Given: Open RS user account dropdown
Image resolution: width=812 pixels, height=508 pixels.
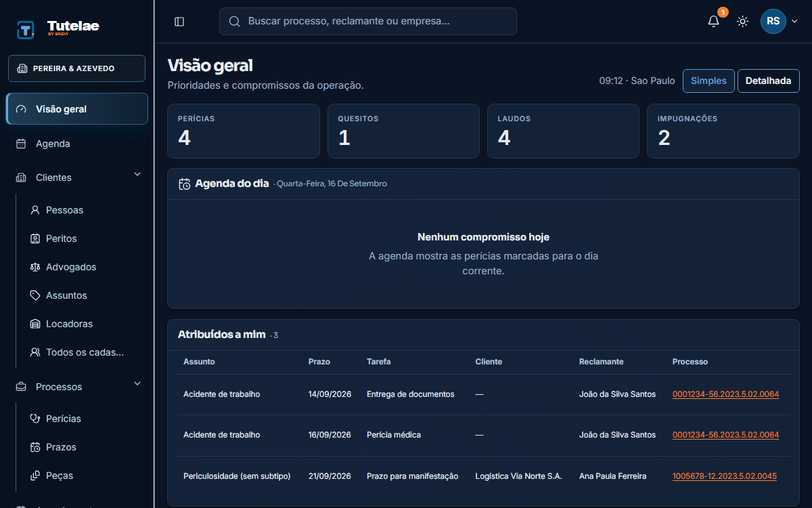Looking at the screenshot, I should coord(780,21).
